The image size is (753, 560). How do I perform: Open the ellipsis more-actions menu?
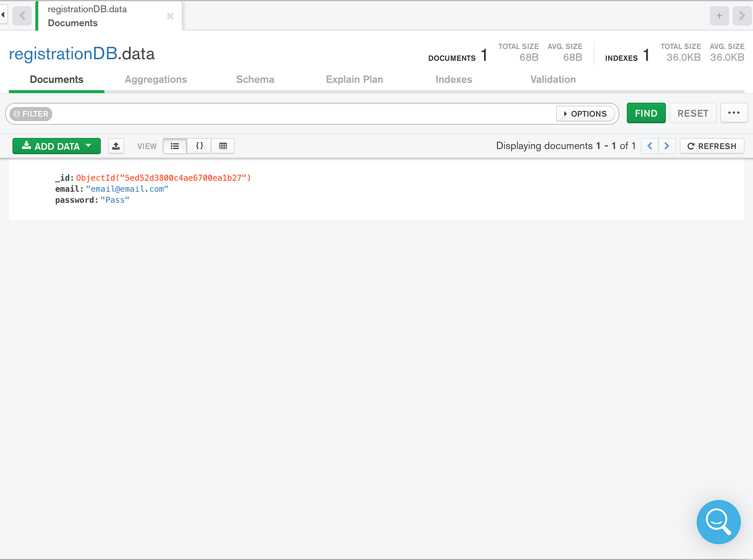point(734,113)
